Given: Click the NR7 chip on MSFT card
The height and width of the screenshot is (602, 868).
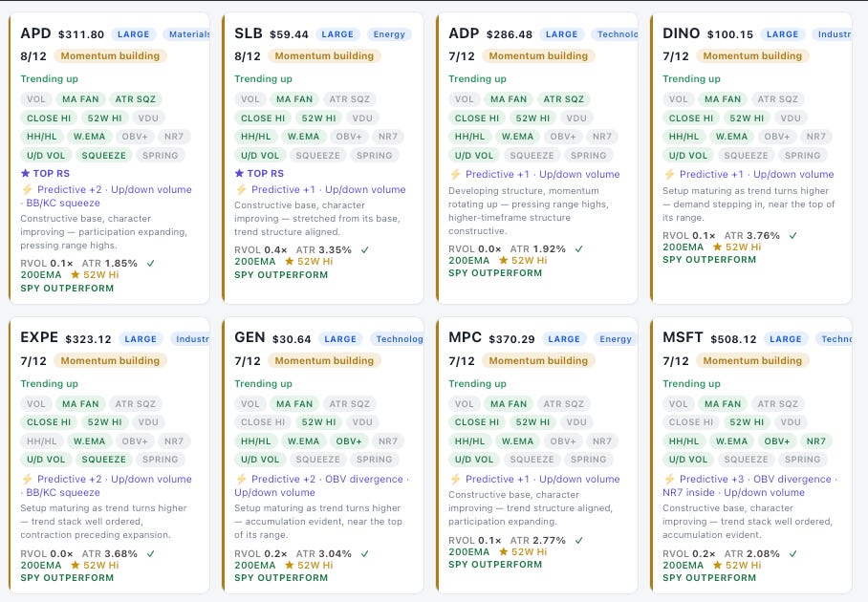Looking at the screenshot, I should click(x=816, y=441).
